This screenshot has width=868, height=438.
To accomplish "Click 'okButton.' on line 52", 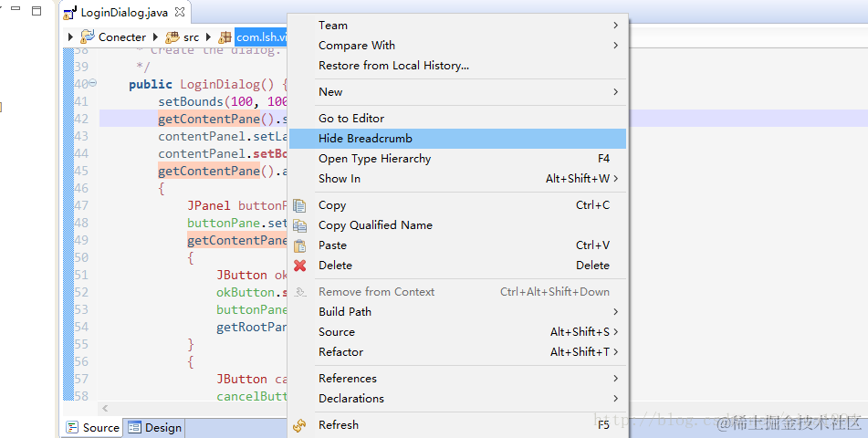I will (x=249, y=292).
